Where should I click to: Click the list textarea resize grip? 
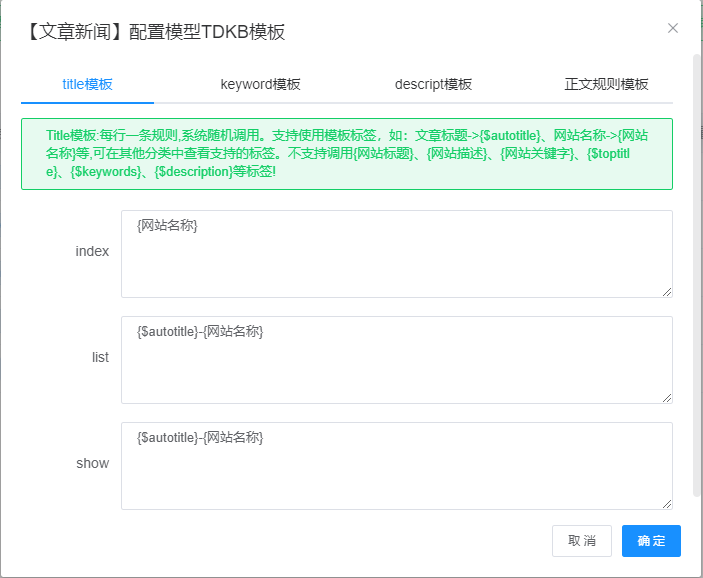[x=666, y=397]
